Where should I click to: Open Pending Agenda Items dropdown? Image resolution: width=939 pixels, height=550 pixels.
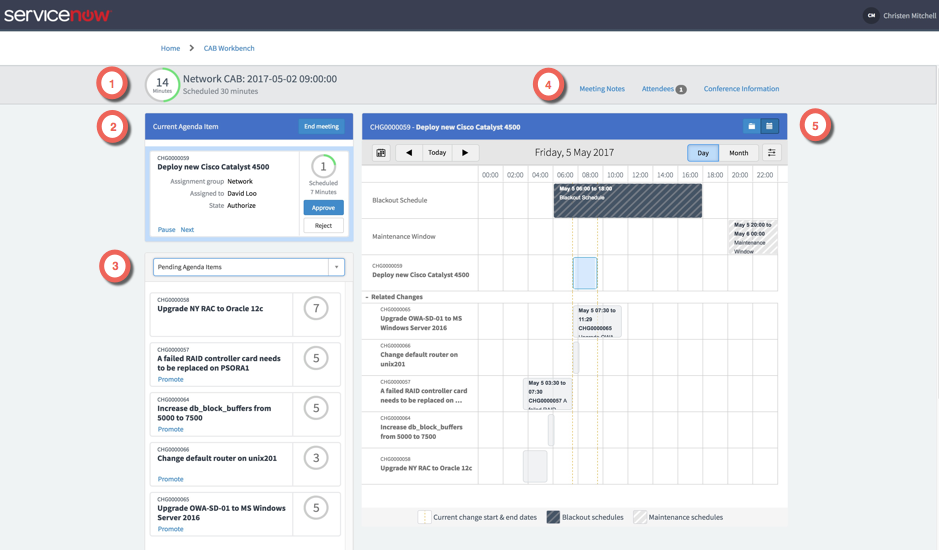point(249,267)
